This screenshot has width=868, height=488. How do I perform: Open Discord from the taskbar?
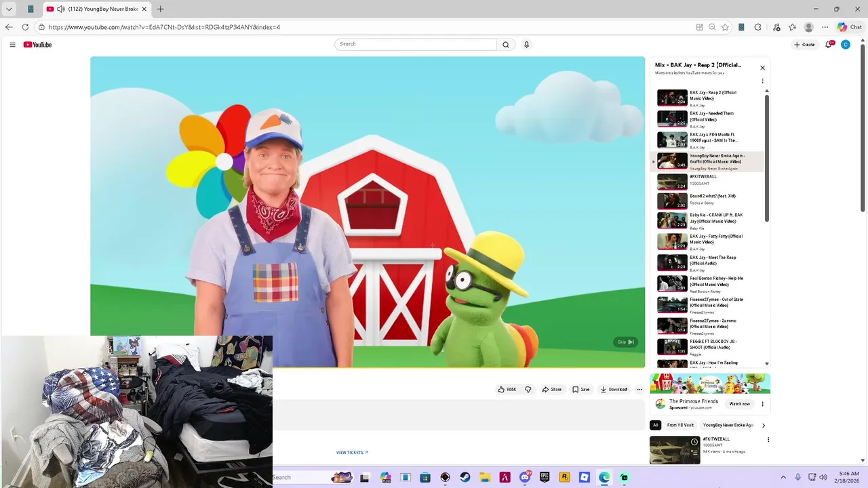point(525,478)
